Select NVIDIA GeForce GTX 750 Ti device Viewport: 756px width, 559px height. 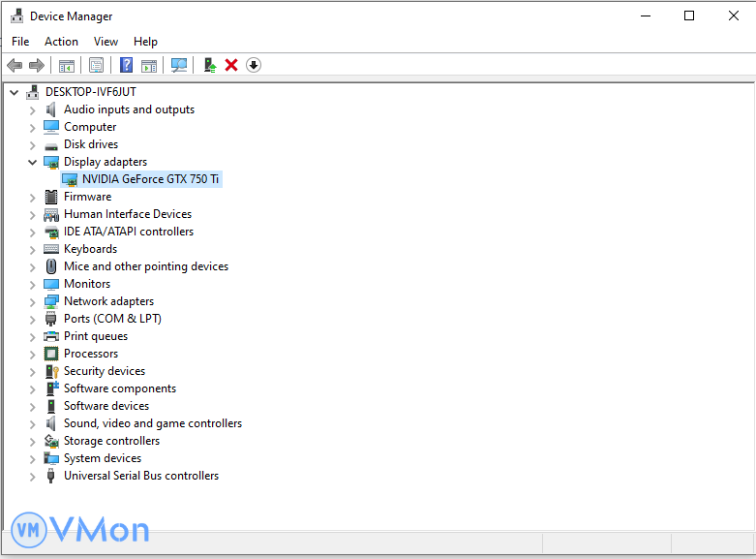pyautogui.click(x=150, y=179)
